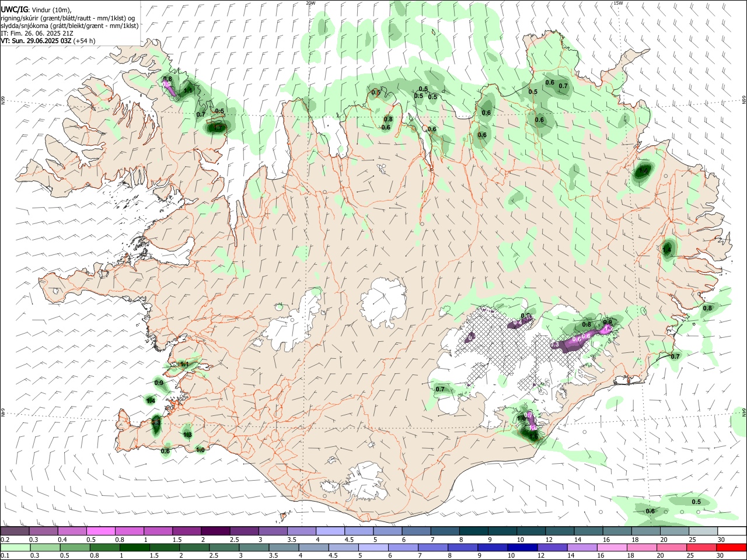Select the 0.5 green swatch in lower legend row

75,547
